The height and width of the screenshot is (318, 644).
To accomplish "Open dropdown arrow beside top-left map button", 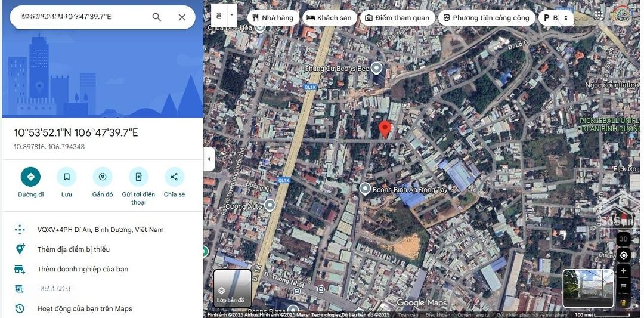I will pyautogui.click(x=232, y=13).
